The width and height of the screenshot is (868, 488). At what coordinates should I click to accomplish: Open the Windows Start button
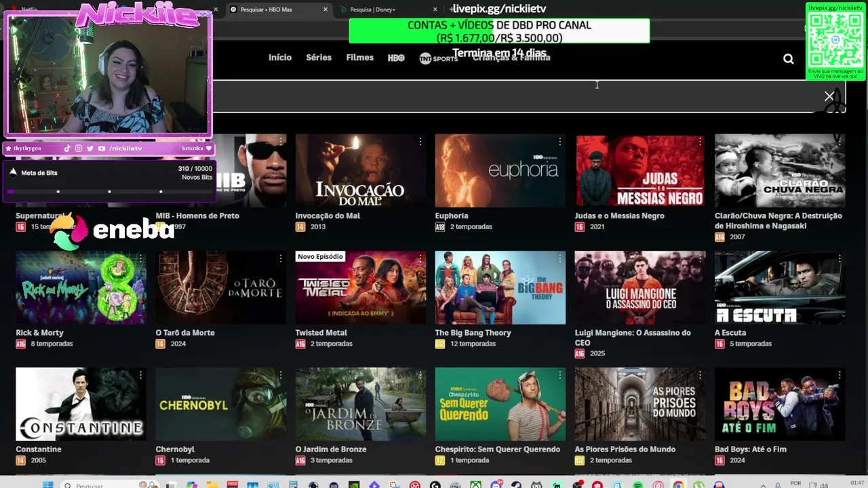[47, 485]
